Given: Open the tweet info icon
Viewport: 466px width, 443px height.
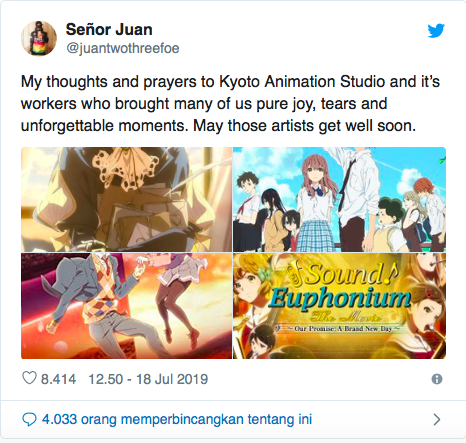Looking at the screenshot, I should (x=437, y=379).
